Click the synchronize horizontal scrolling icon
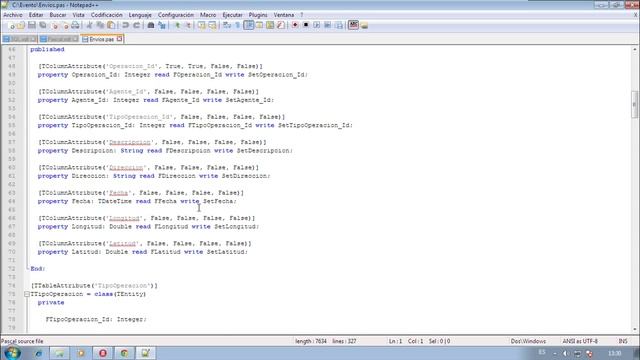This screenshot has width=640, height=360. (x=212, y=25)
